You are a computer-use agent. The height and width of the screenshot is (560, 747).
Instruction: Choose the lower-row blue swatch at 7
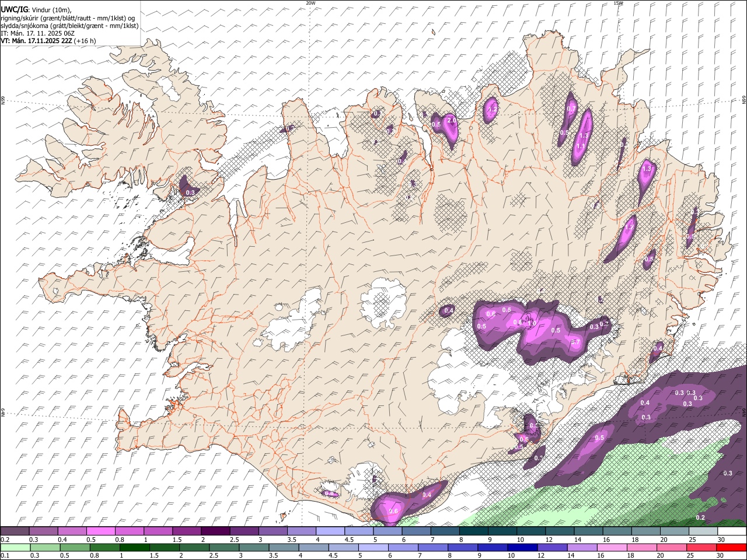433,547
